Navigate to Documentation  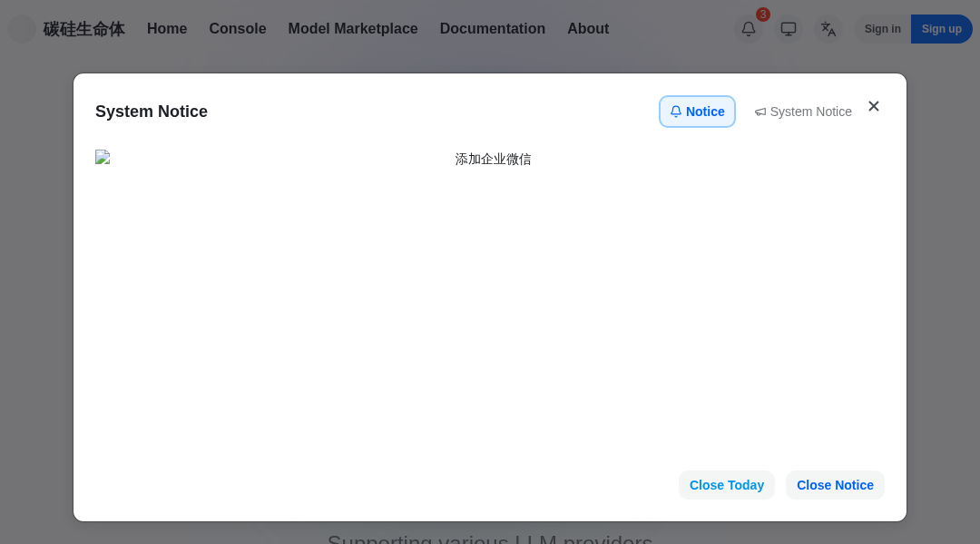point(493,29)
